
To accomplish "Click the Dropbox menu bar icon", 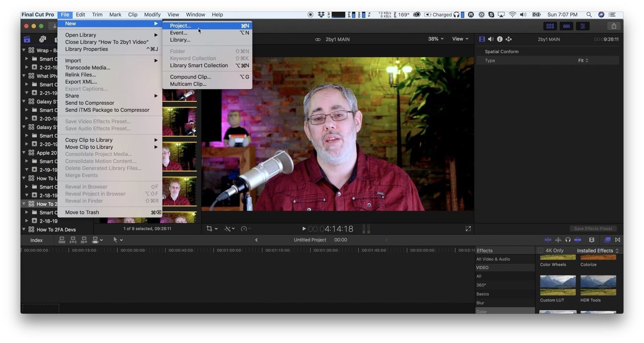I will pyautogui.click(x=321, y=14).
